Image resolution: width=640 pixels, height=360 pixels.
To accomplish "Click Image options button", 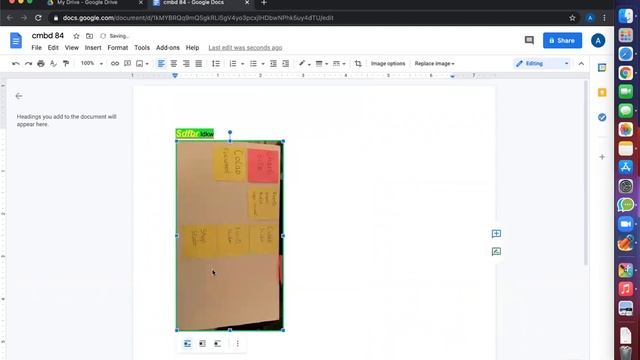I will pyautogui.click(x=388, y=64).
